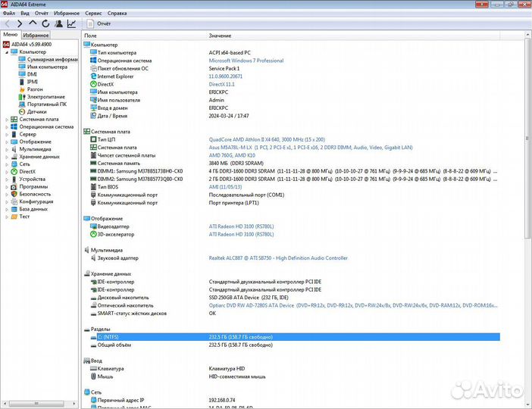
Task: Click the Отчёт report button in toolbar
Action: pyautogui.click(x=99, y=23)
